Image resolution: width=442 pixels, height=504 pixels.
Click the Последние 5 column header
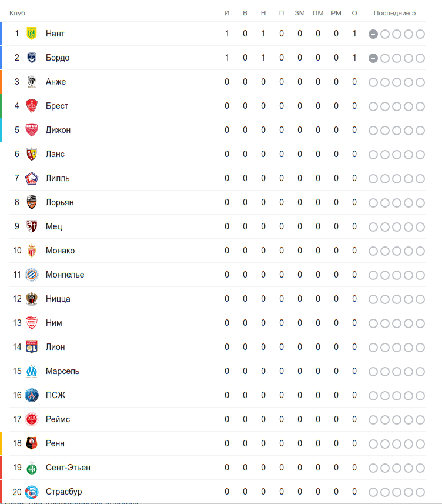click(394, 13)
